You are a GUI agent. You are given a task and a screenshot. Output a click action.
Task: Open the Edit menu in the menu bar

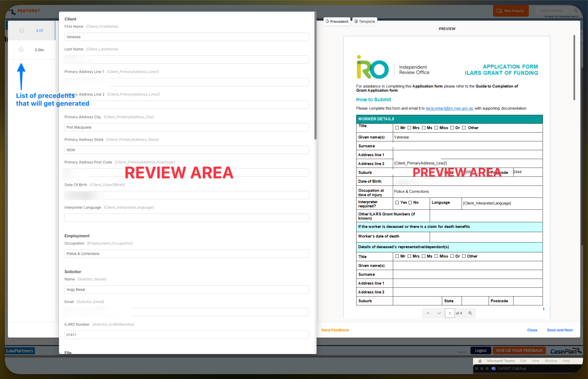(x=523, y=361)
